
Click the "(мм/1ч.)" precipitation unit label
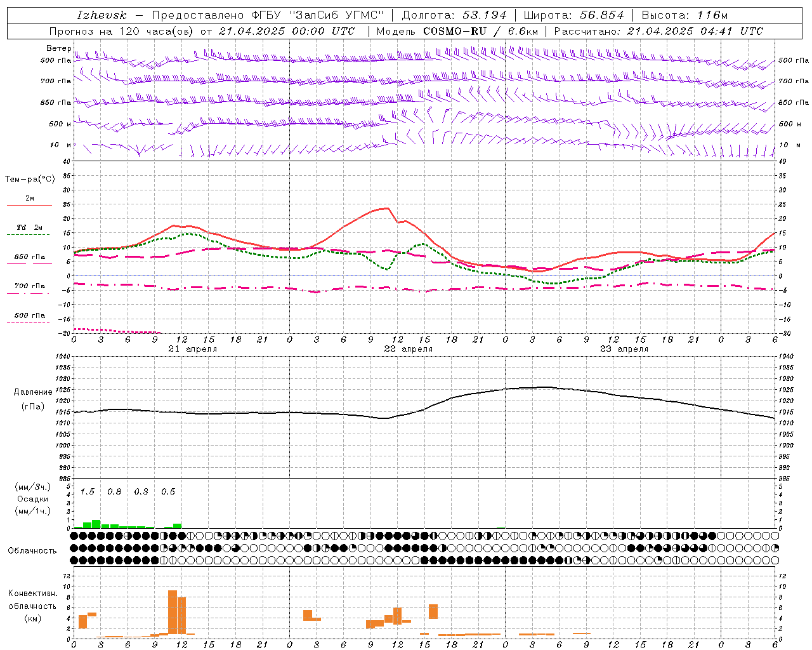32,511
